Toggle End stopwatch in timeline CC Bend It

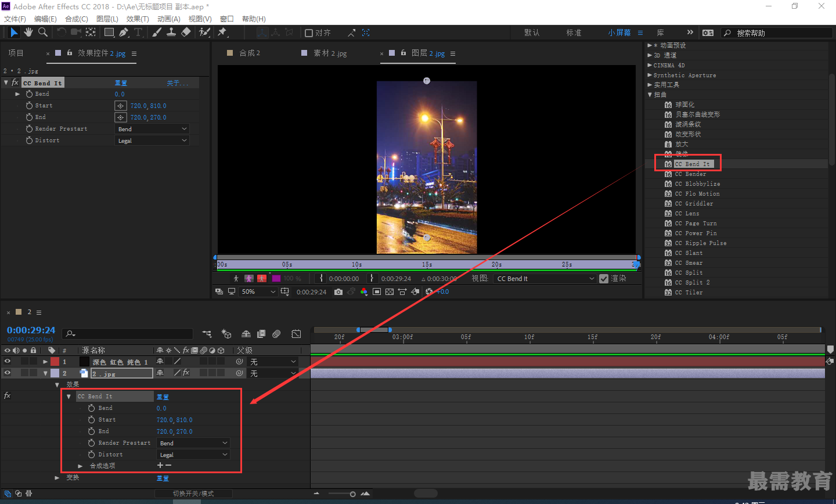tap(91, 431)
